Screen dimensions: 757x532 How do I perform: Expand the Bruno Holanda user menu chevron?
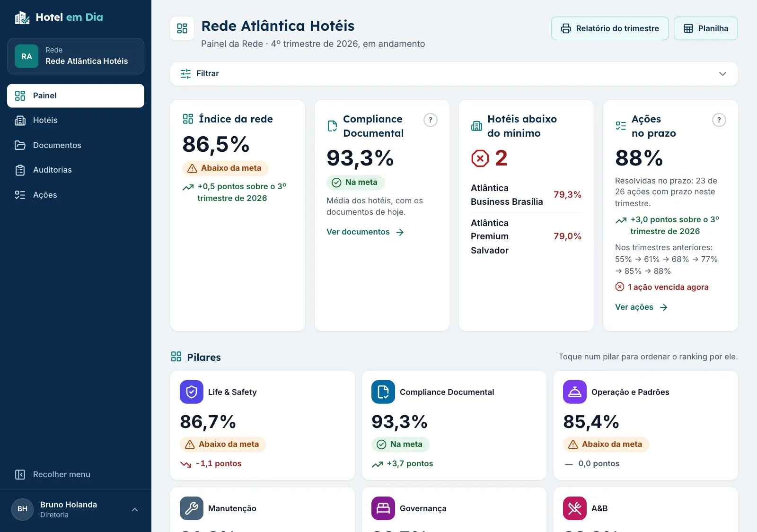tap(135, 509)
